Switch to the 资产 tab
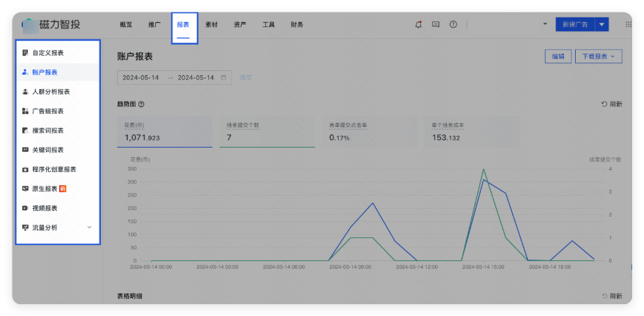 [x=240, y=24]
